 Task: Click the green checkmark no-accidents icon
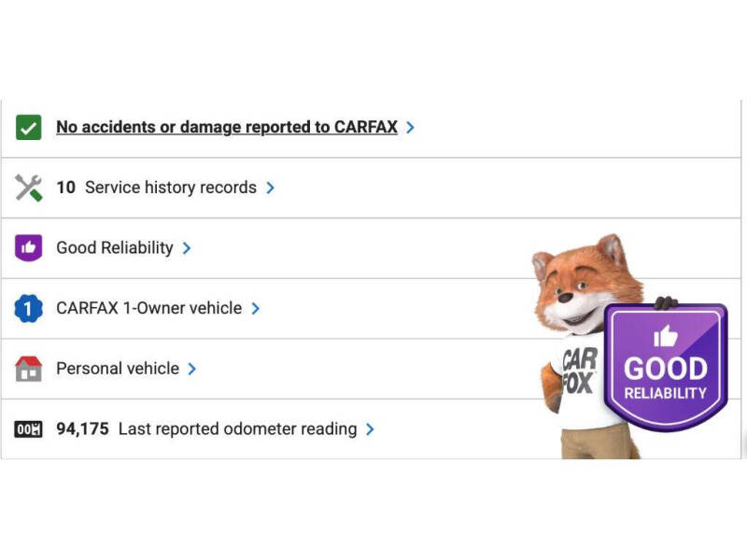pyautogui.click(x=29, y=128)
